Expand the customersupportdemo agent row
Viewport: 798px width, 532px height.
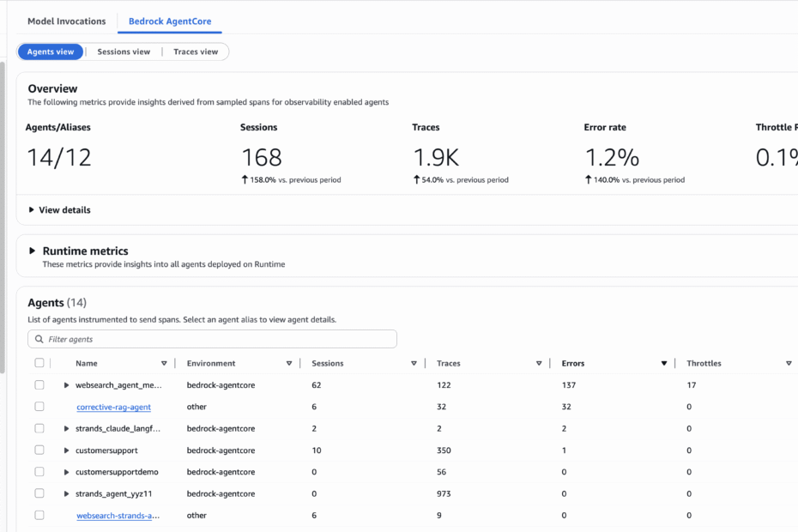click(x=66, y=472)
